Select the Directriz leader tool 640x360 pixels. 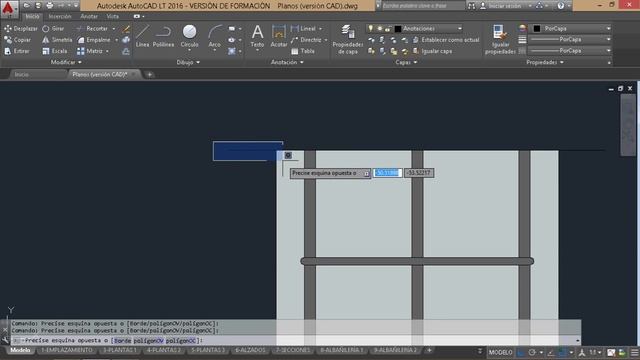(x=307, y=40)
